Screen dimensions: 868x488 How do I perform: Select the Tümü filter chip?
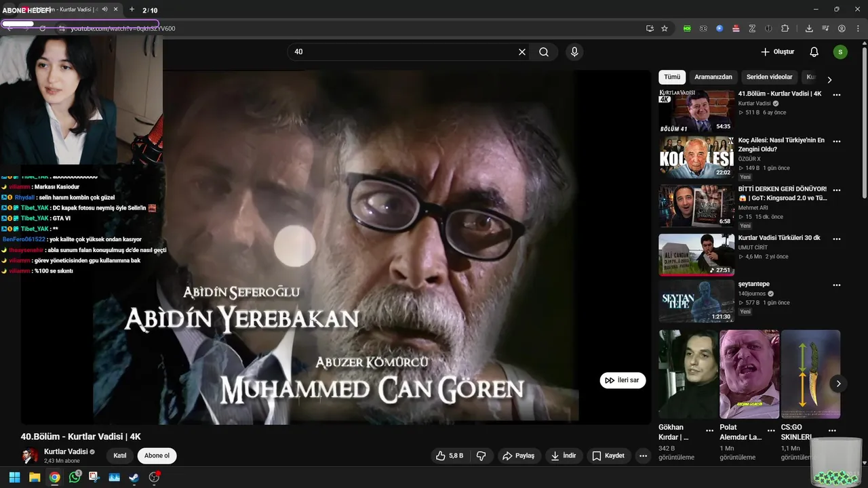click(672, 77)
